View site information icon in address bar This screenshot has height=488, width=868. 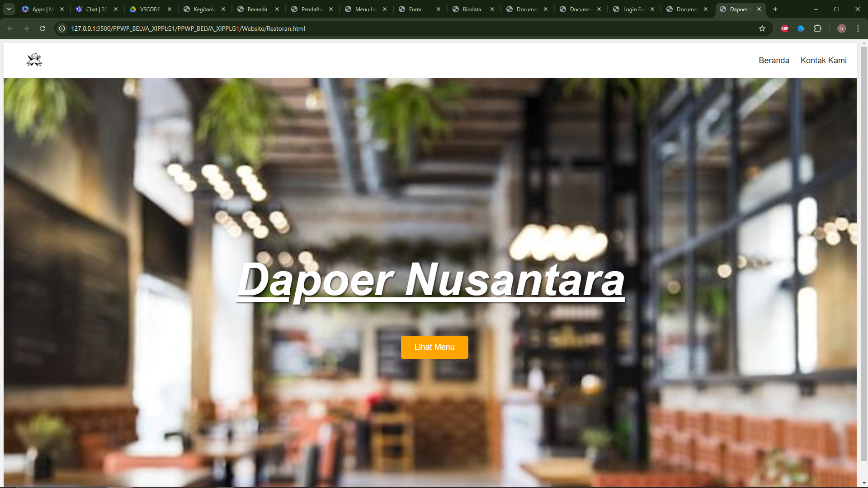coord(62,28)
